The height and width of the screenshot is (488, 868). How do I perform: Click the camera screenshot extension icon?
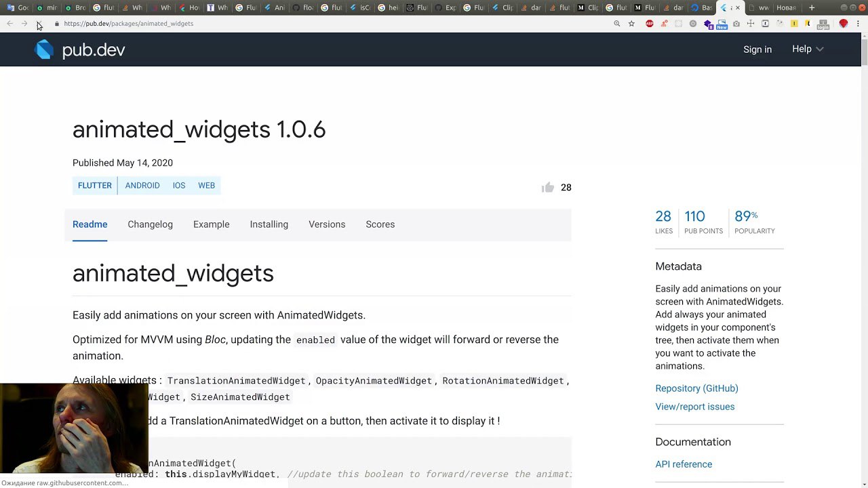736,24
